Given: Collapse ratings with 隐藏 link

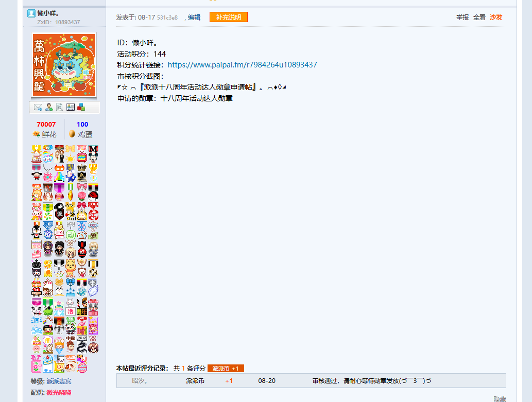Looking at the screenshot, I should (x=500, y=399).
